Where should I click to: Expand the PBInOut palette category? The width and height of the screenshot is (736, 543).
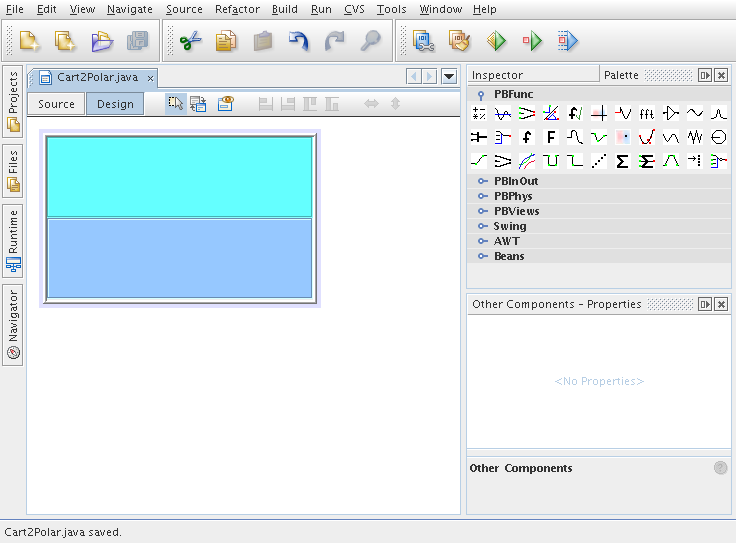(x=516, y=181)
